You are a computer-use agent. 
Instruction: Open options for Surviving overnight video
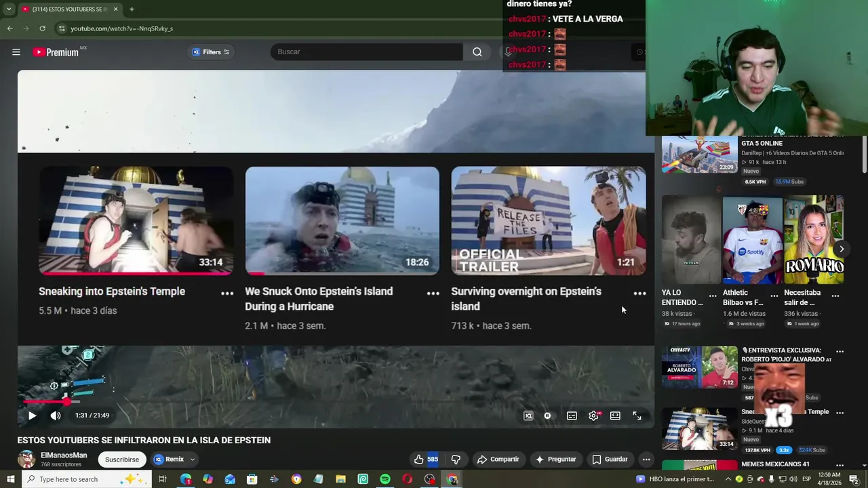click(639, 293)
